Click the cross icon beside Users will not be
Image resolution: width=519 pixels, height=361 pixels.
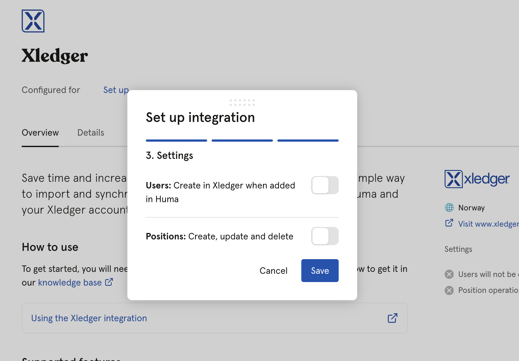(449, 274)
